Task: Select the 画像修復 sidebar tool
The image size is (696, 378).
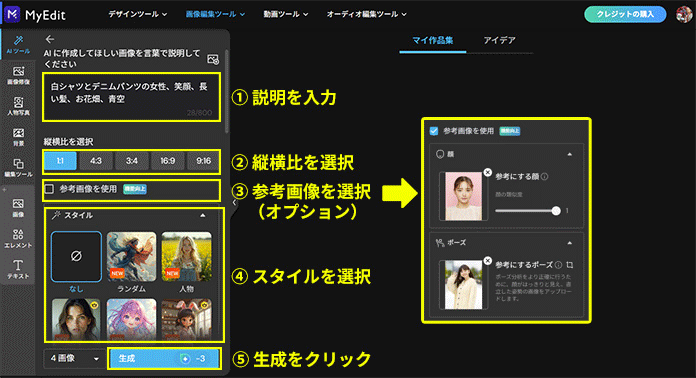Action: click(x=18, y=75)
